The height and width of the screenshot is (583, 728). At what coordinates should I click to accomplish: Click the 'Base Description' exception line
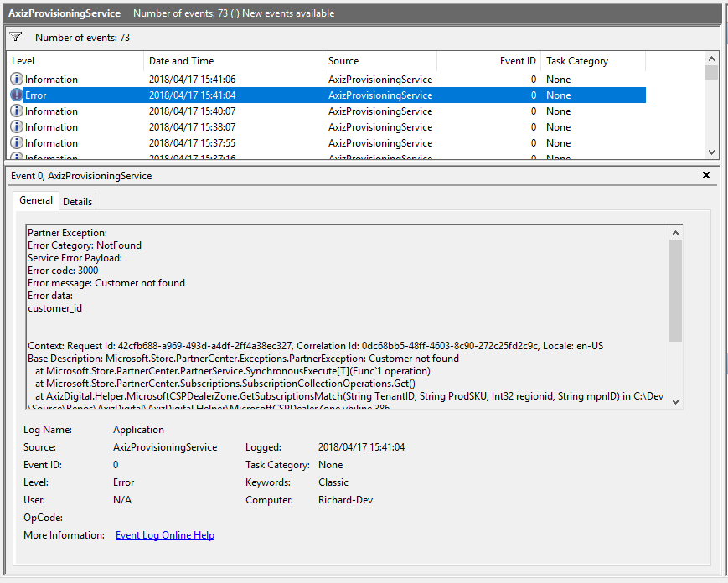tap(243, 359)
